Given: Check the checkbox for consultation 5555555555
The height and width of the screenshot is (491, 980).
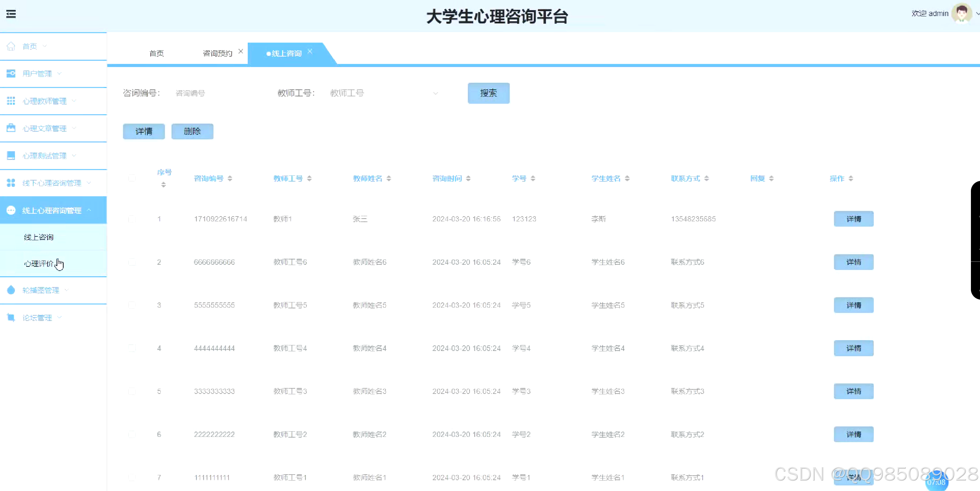Looking at the screenshot, I should (x=132, y=305).
